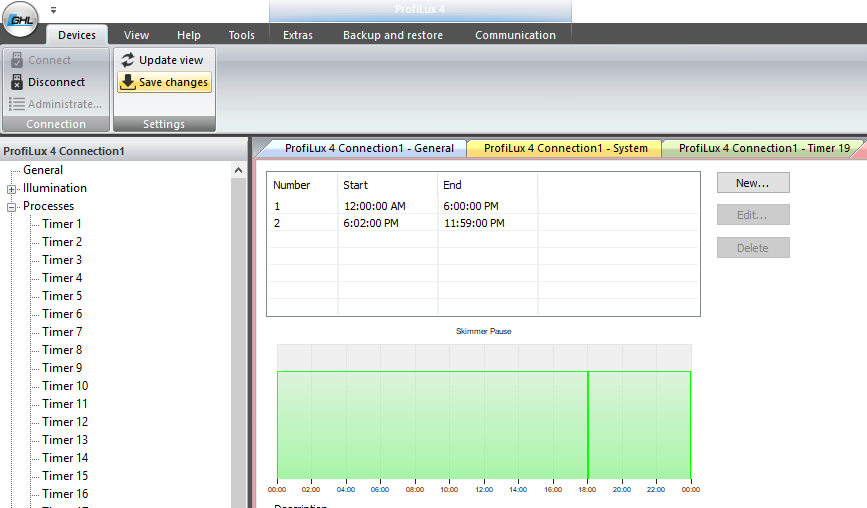Select Timer 1 in the tree
The width and height of the screenshot is (867, 508).
click(62, 224)
